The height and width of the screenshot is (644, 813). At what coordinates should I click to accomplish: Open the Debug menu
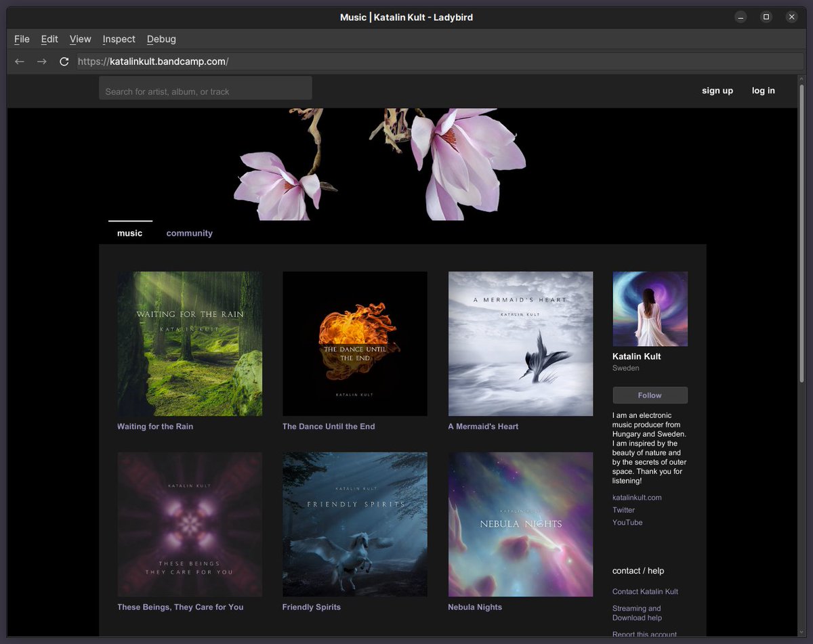pyautogui.click(x=161, y=39)
